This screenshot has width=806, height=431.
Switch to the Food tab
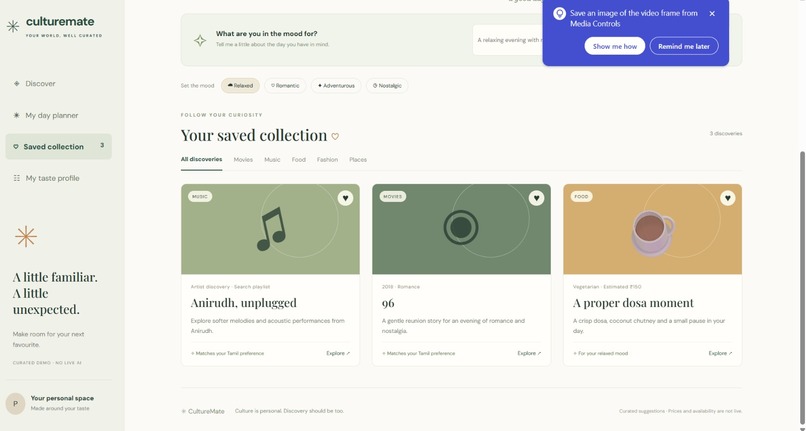click(299, 159)
